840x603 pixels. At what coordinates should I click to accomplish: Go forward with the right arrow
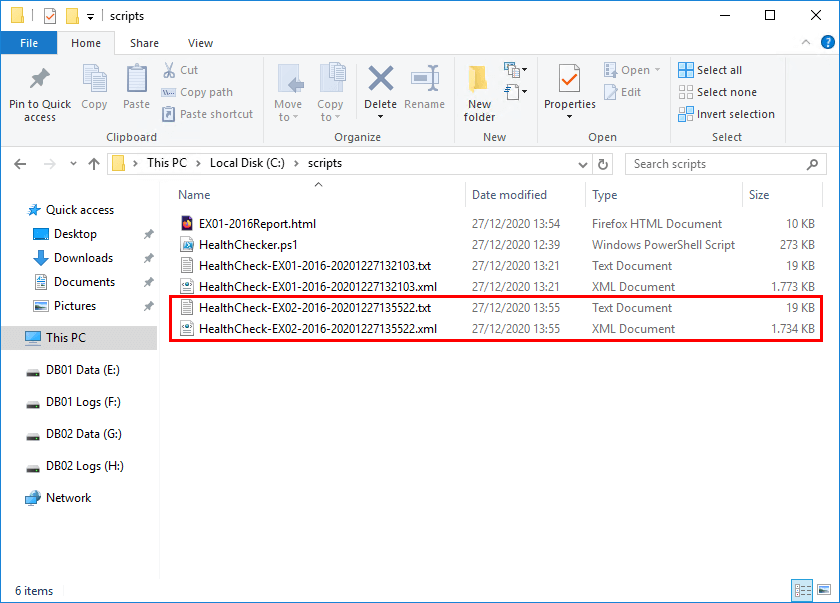50,164
